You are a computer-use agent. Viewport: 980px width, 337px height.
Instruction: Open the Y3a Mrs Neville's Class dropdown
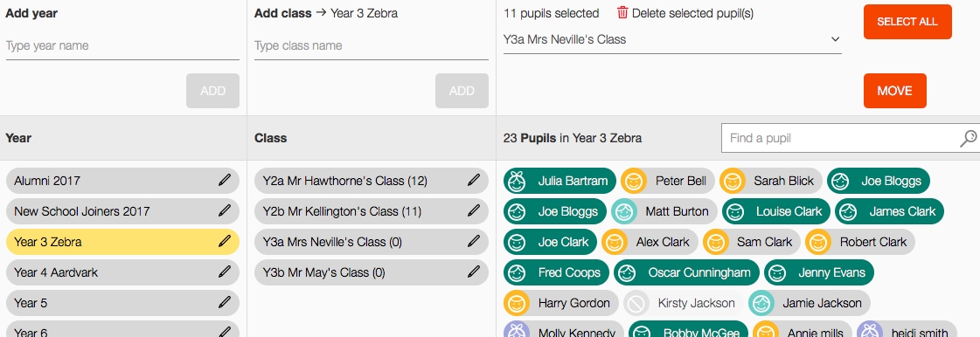(672, 40)
